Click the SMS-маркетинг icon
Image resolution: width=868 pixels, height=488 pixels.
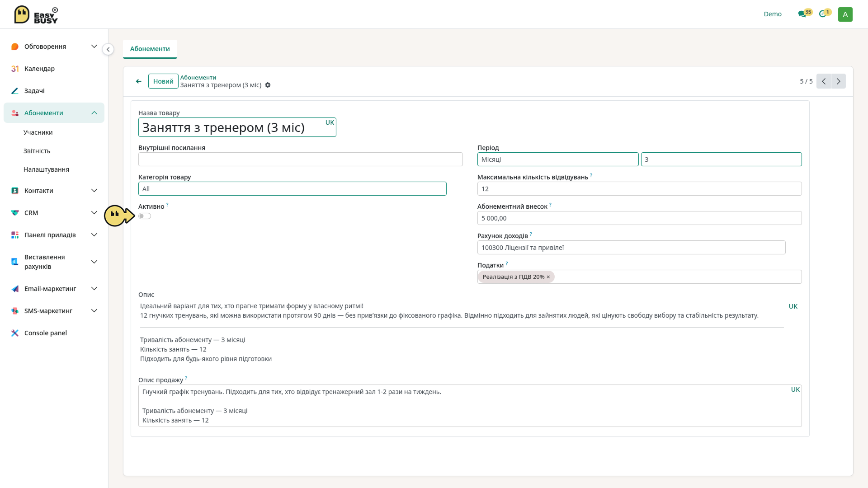click(15, 311)
